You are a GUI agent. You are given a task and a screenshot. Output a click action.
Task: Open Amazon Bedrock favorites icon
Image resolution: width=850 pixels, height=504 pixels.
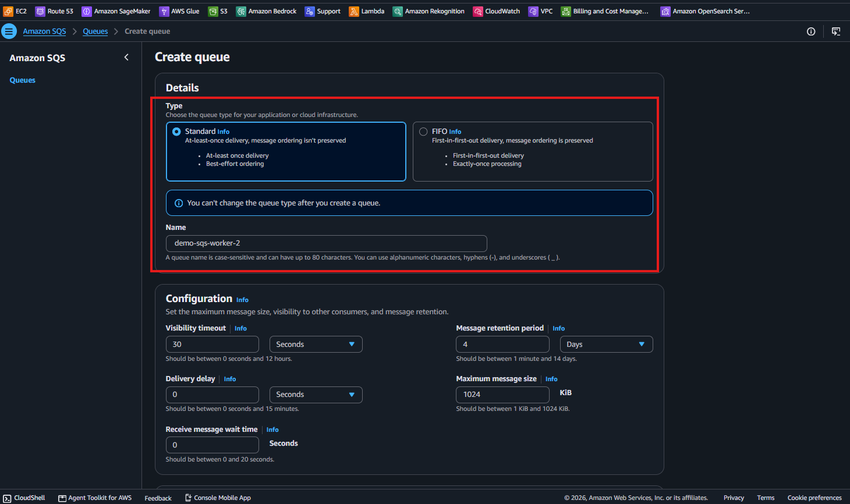(241, 11)
